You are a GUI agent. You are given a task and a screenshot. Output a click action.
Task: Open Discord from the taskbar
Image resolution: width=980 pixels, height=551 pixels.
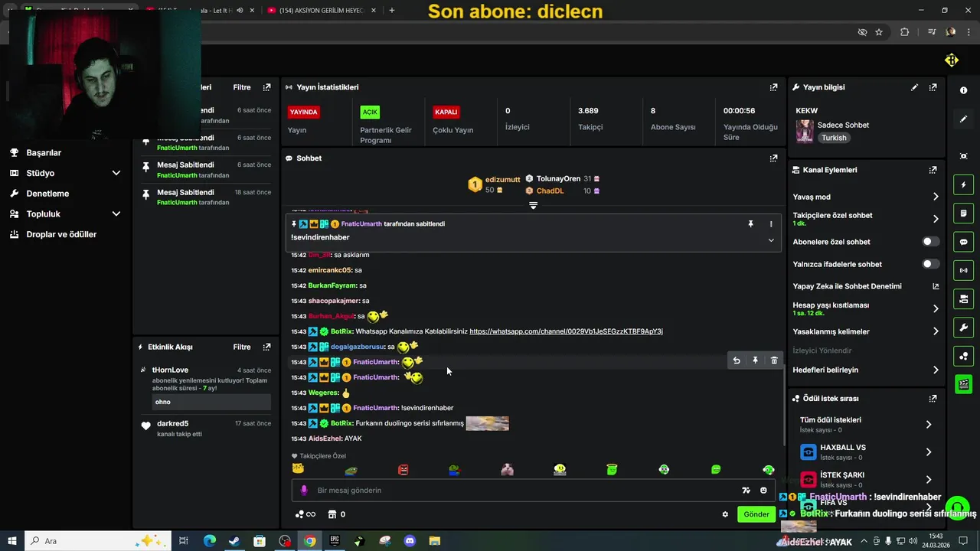point(410,541)
